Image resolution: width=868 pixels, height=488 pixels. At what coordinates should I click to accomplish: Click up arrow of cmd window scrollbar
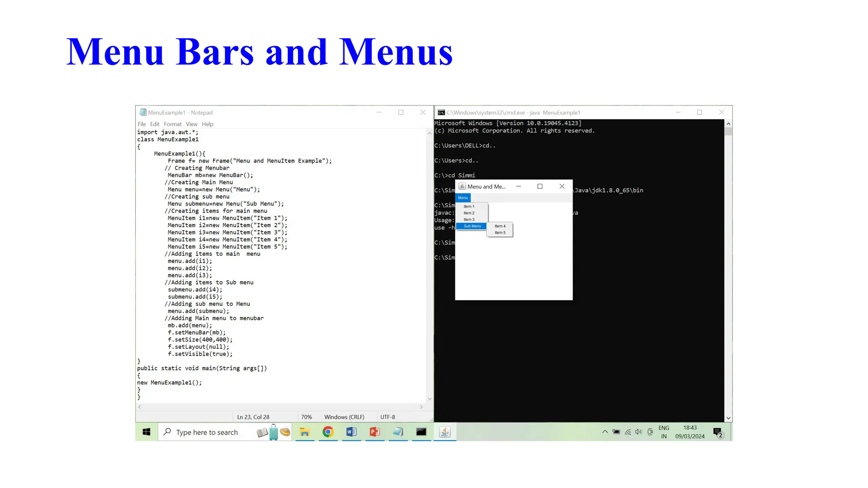click(x=728, y=124)
